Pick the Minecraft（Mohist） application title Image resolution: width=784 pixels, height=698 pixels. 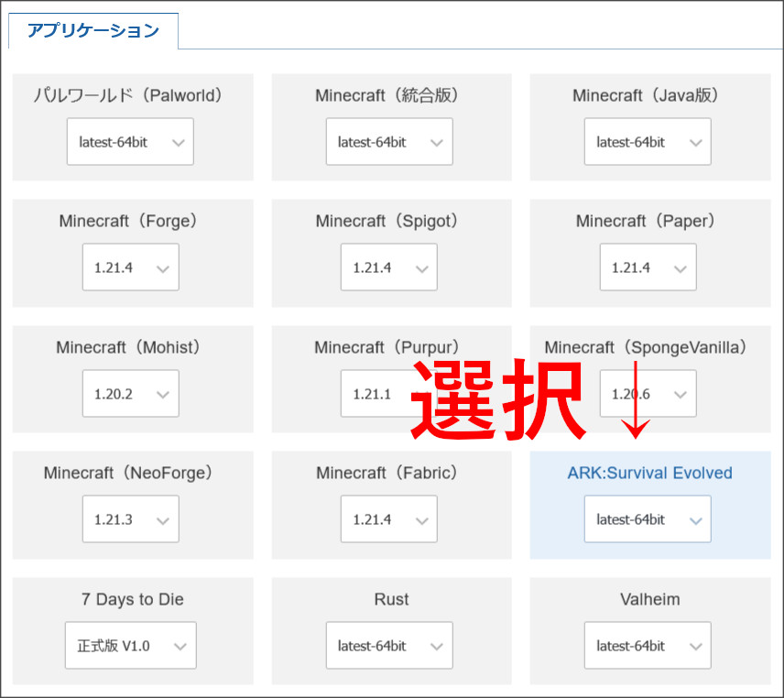pos(128,347)
